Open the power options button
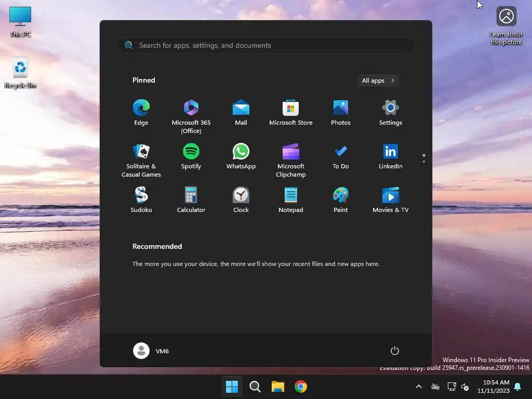The width and height of the screenshot is (532, 399). 395,351
